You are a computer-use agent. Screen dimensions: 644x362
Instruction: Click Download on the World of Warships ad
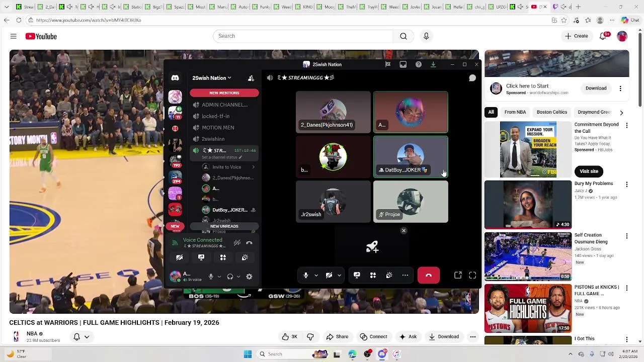click(x=596, y=88)
